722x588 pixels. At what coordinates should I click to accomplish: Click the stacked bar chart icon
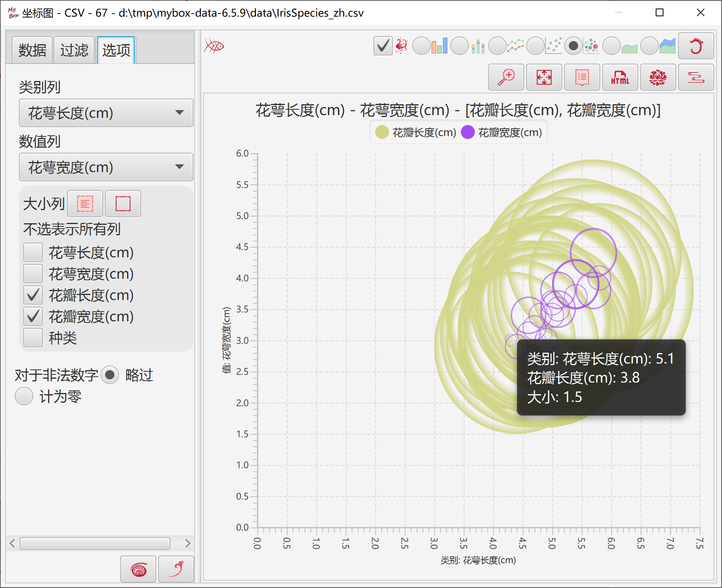click(x=478, y=46)
